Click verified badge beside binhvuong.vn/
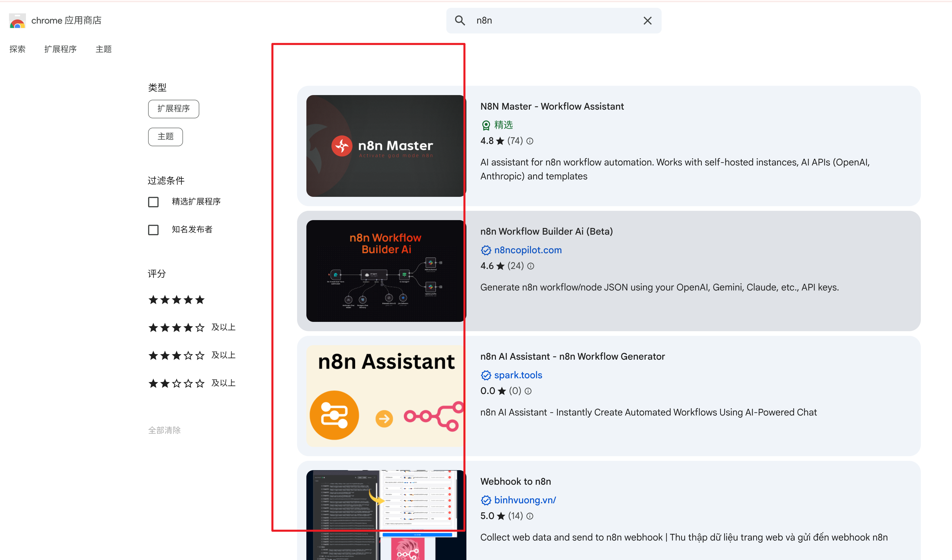The height and width of the screenshot is (560, 952). (486, 500)
